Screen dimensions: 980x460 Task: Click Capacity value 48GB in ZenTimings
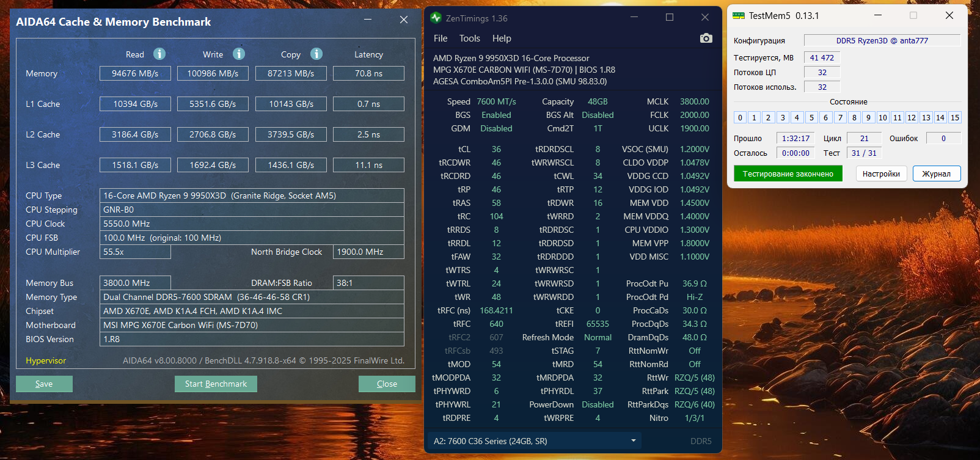[x=598, y=101]
